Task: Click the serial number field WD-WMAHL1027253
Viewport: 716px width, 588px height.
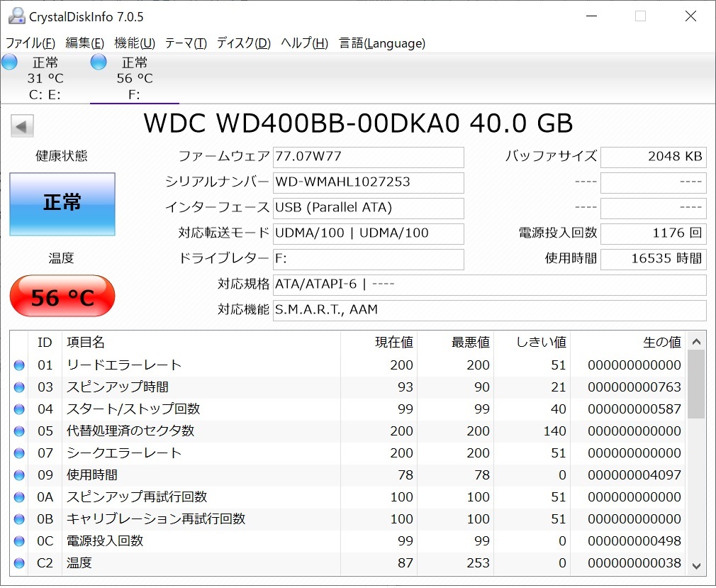Action: pyautogui.click(x=369, y=183)
